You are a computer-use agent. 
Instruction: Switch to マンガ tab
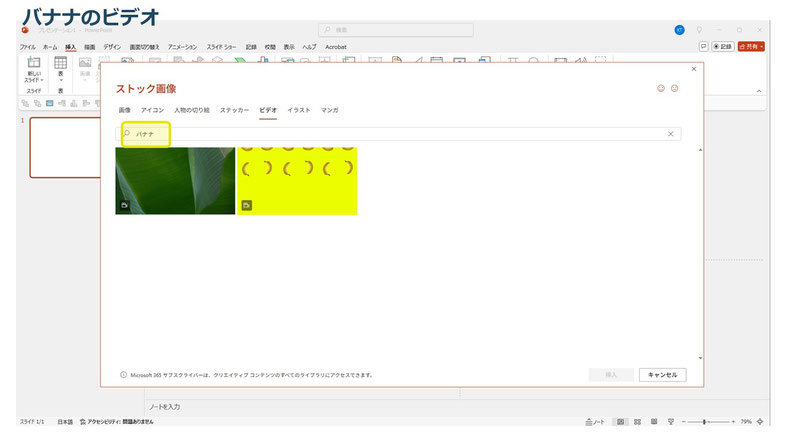click(329, 110)
